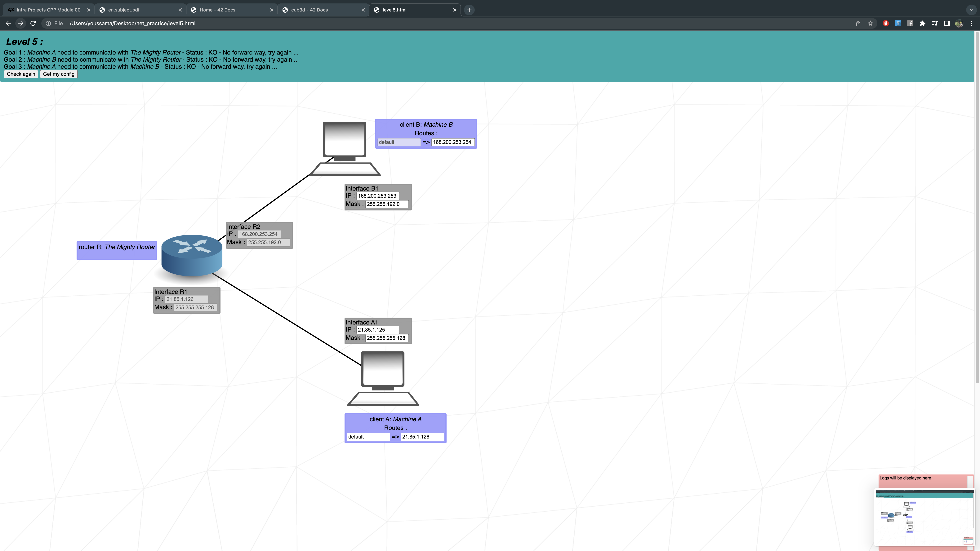
Task: Open a new tab with the plus button
Action: point(469,10)
